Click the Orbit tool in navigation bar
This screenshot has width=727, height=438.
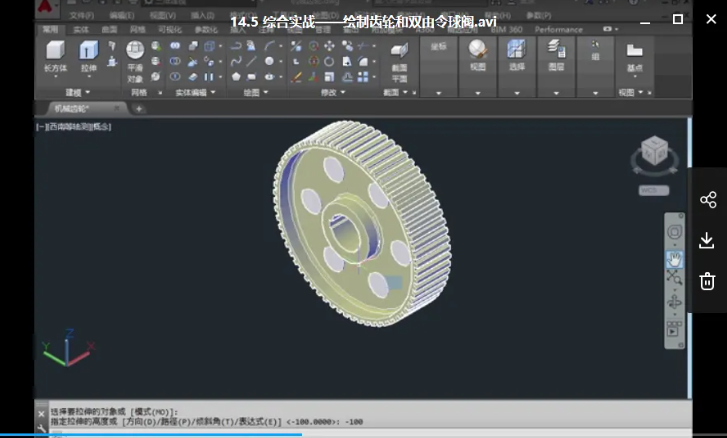pyautogui.click(x=675, y=299)
